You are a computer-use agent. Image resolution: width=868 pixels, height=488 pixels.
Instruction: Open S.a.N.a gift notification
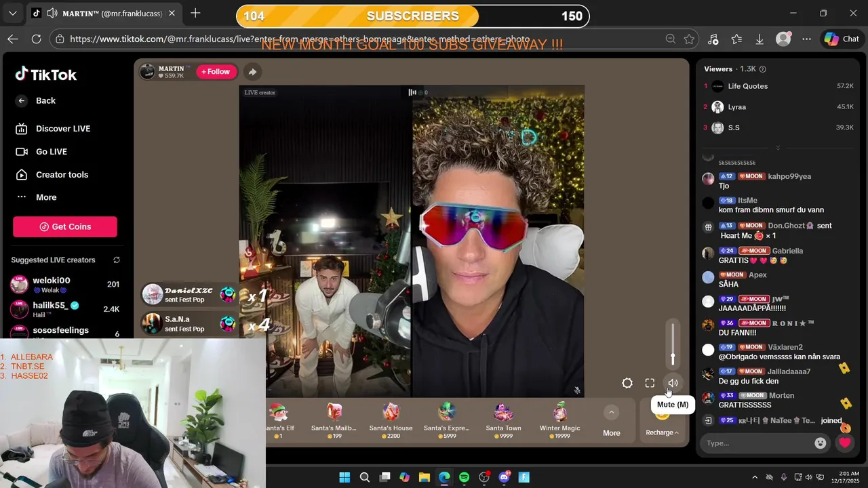[x=189, y=323]
